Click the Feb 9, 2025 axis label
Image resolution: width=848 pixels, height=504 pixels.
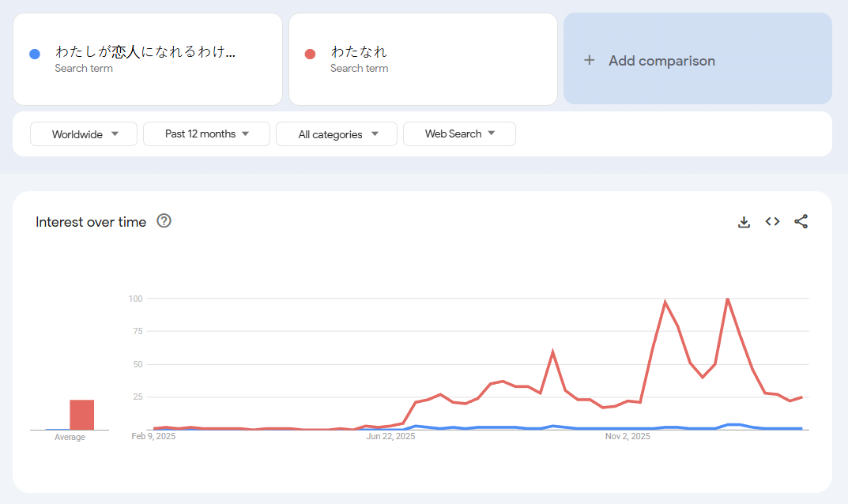coord(153,436)
